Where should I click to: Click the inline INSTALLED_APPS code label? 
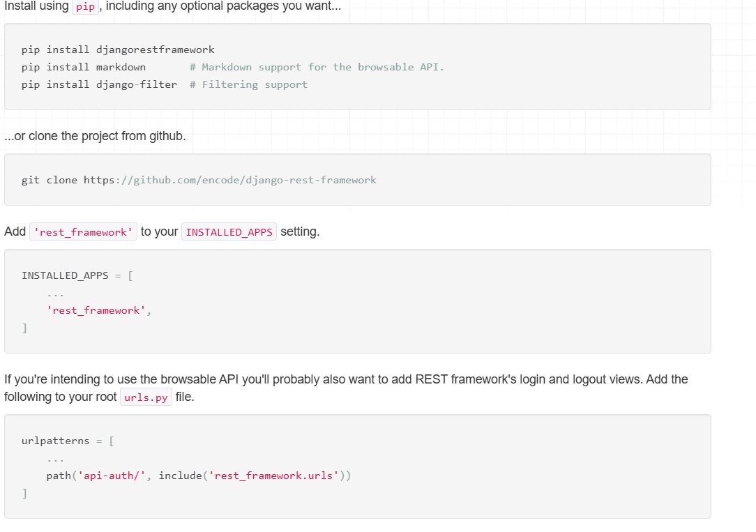(x=229, y=231)
